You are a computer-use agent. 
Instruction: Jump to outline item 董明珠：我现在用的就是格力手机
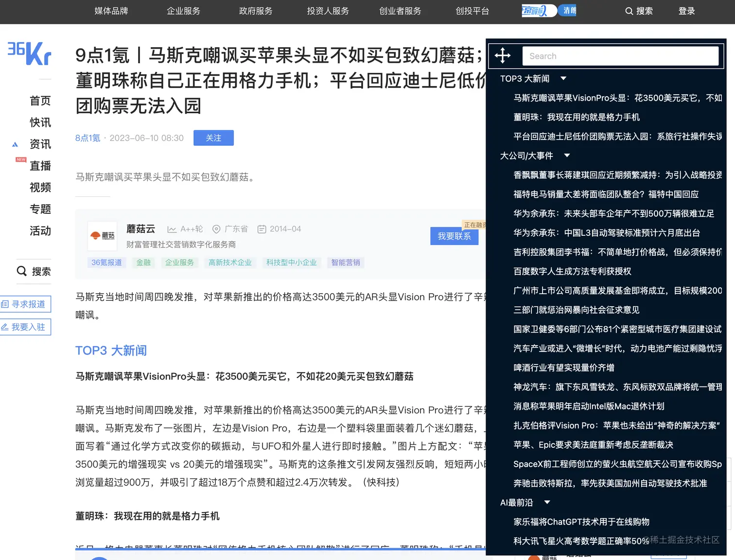pos(576,117)
